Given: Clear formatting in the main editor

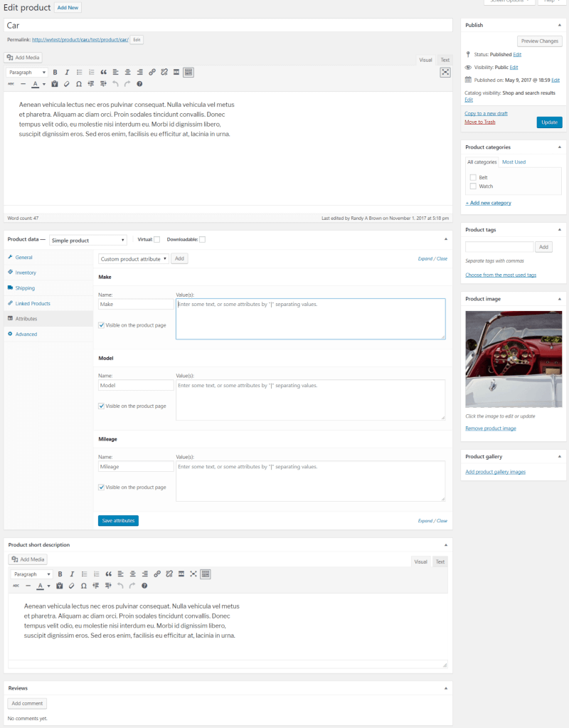Looking at the screenshot, I should point(67,84).
